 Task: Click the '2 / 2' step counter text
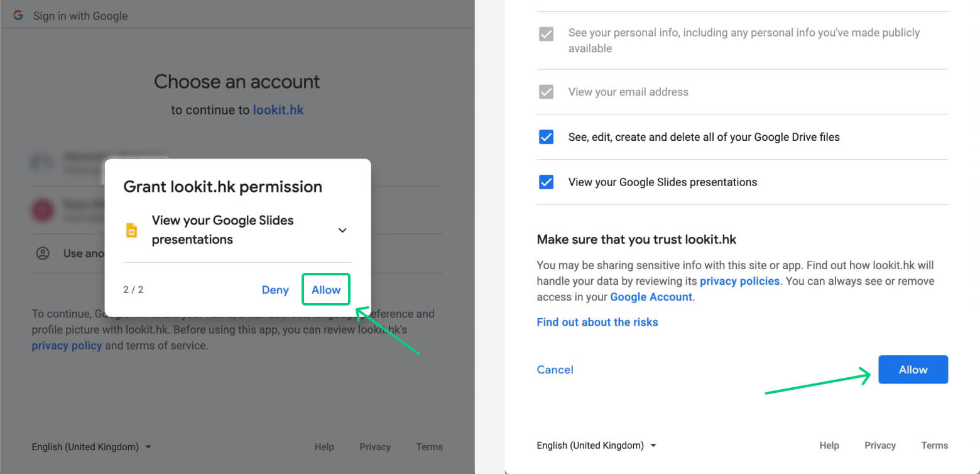[x=133, y=290]
